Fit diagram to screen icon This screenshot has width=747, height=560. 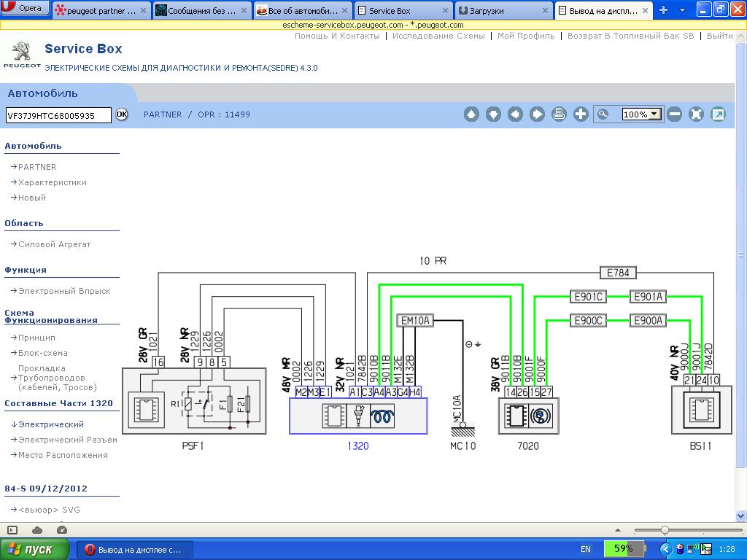pyautogui.click(x=696, y=114)
